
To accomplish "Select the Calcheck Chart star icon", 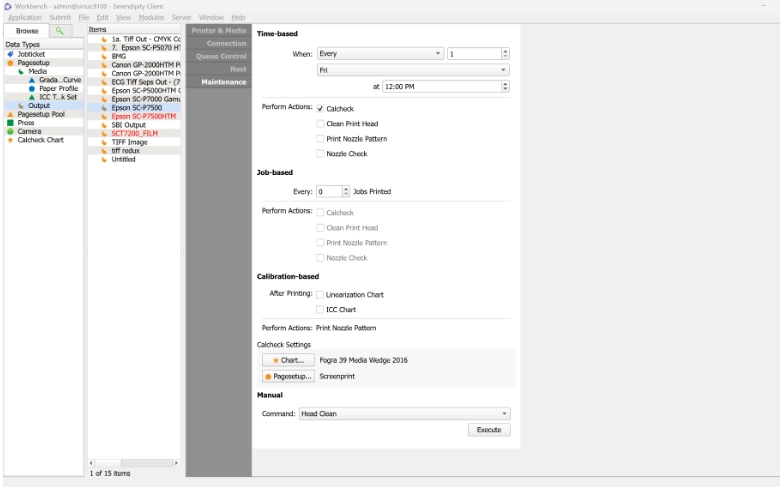I will tap(10, 140).
